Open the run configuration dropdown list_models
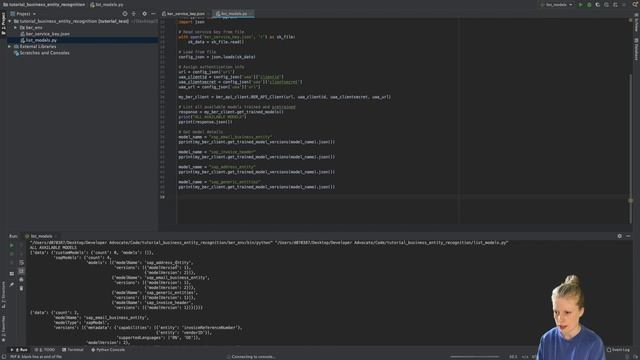640x360 pixels. 557,5
